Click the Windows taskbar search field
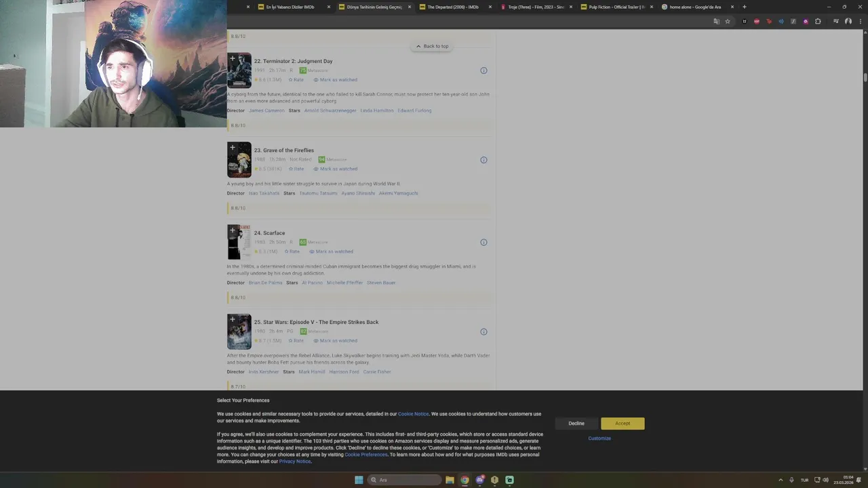The image size is (868, 488). point(404,480)
